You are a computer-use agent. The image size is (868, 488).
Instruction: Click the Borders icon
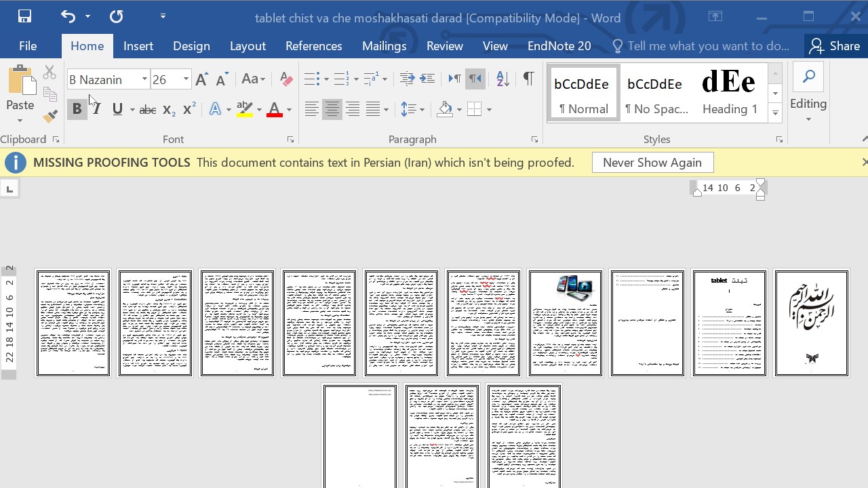pyautogui.click(x=475, y=109)
